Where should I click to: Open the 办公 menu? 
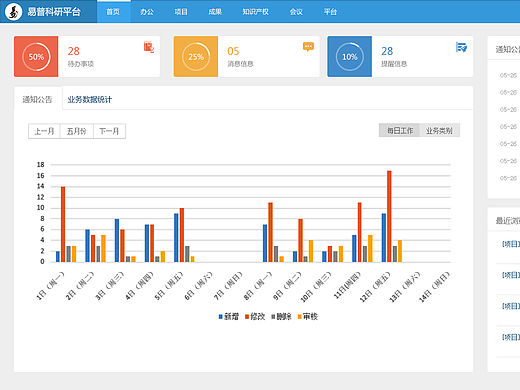147,12
